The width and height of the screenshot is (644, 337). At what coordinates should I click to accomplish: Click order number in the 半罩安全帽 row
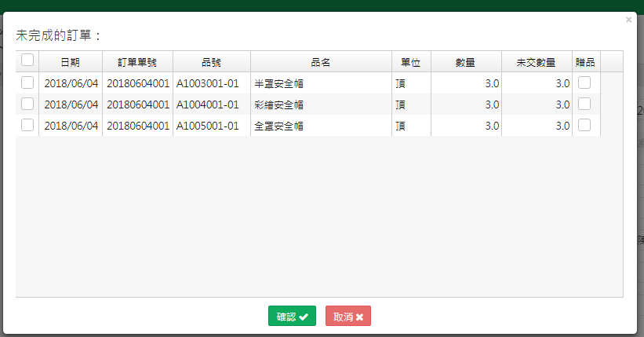point(138,83)
